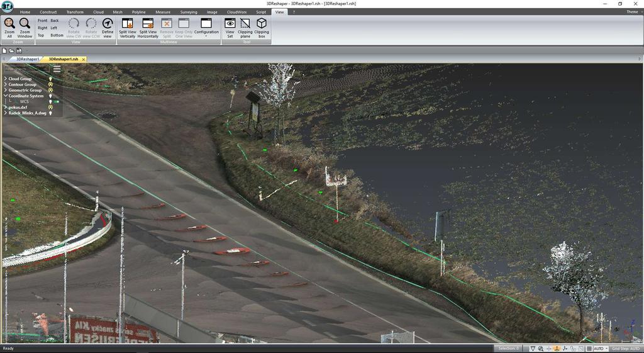Select the WCS tree item

(x=25, y=101)
